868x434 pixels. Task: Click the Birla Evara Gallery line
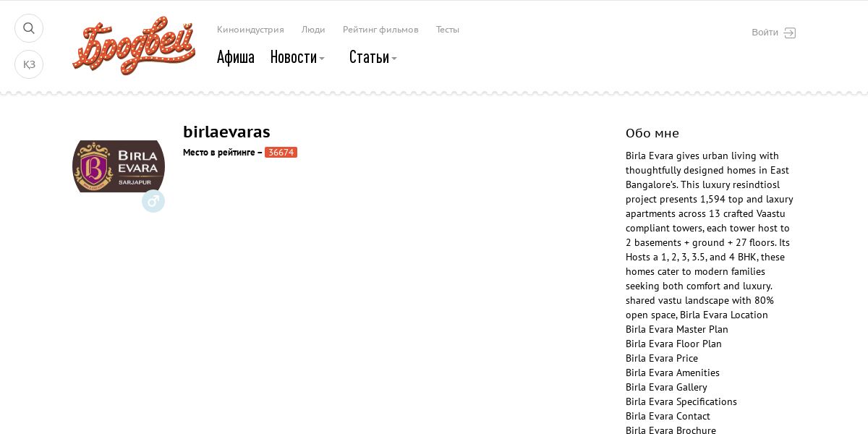pyautogui.click(x=666, y=387)
